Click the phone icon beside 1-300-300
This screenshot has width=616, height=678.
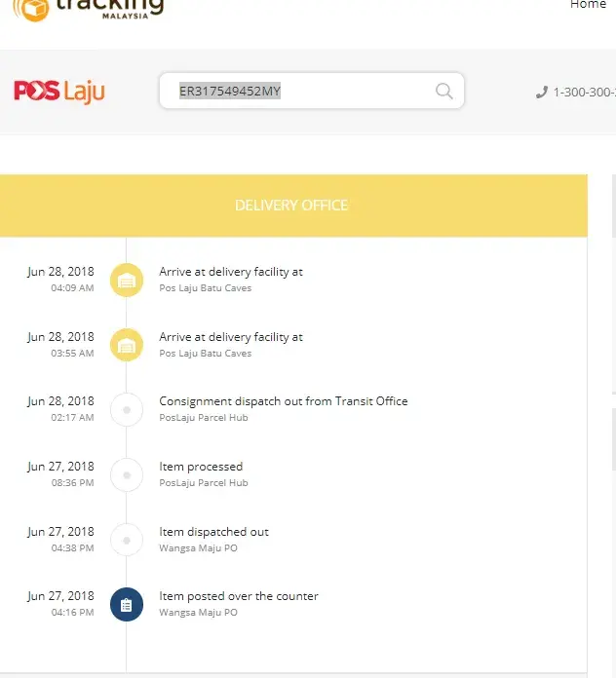542,93
